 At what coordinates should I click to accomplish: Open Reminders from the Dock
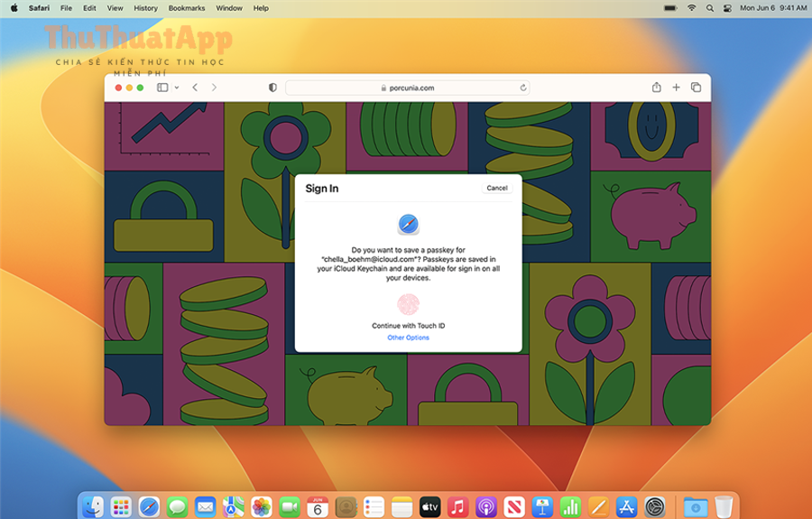374,506
